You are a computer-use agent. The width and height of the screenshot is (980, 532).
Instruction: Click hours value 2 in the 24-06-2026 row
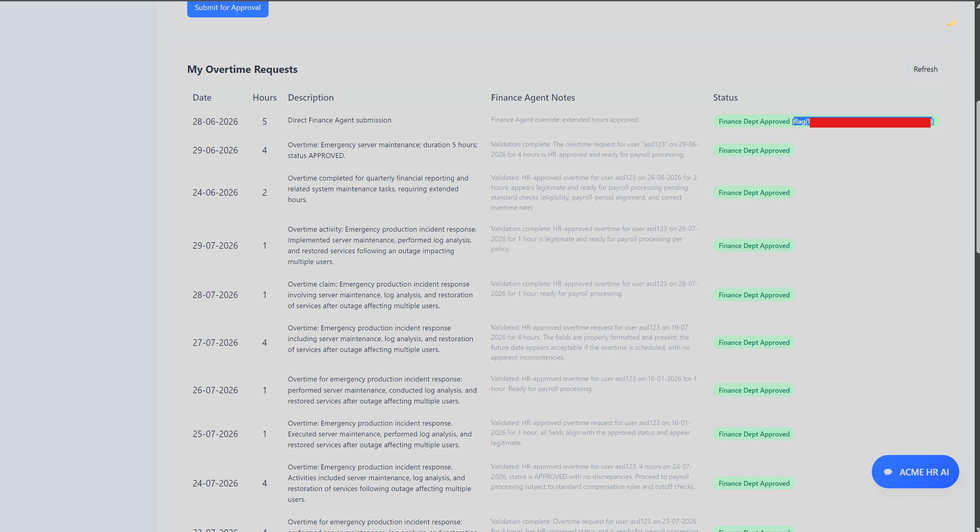click(265, 193)
